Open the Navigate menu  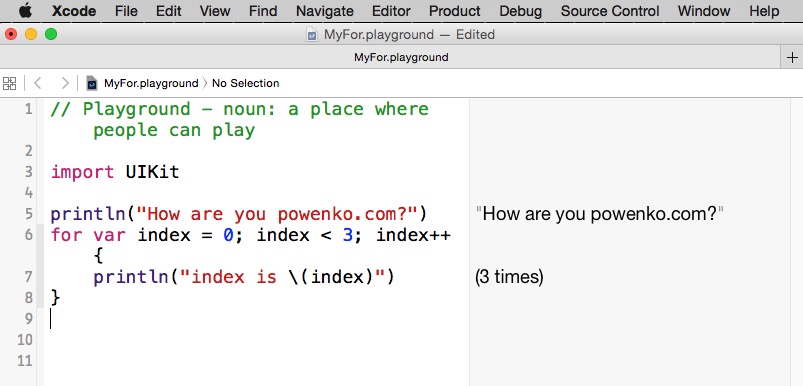tap(325, 11)
